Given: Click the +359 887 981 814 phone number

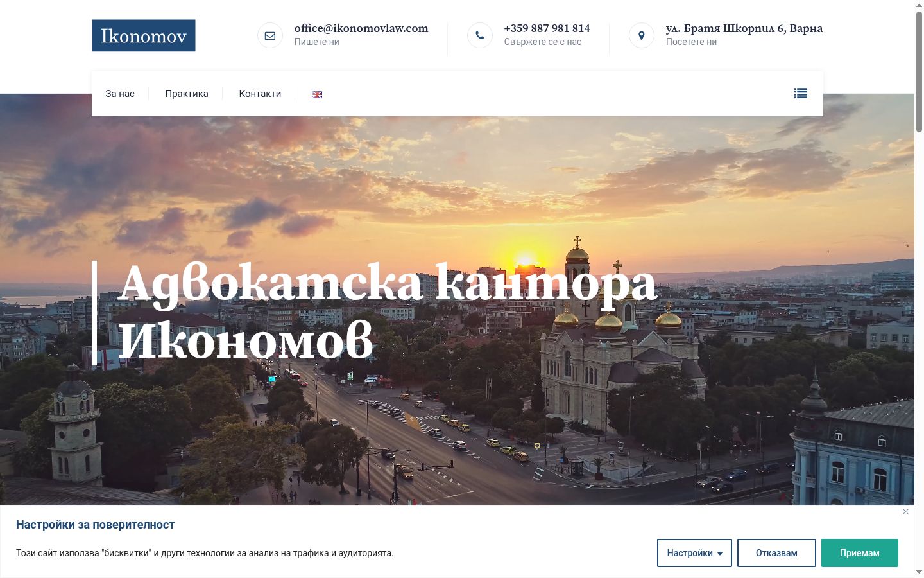Looking at the screenshot, I should pyautogui.click(x=547, y=28).
